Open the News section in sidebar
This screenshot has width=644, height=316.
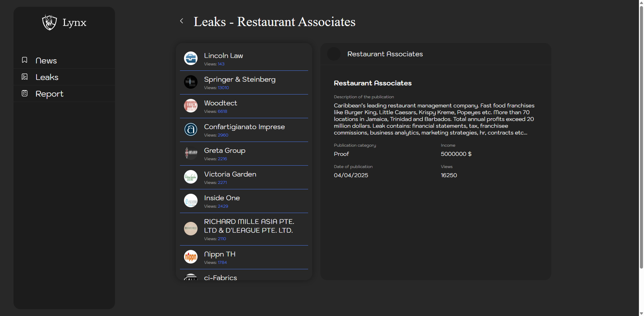46,61
